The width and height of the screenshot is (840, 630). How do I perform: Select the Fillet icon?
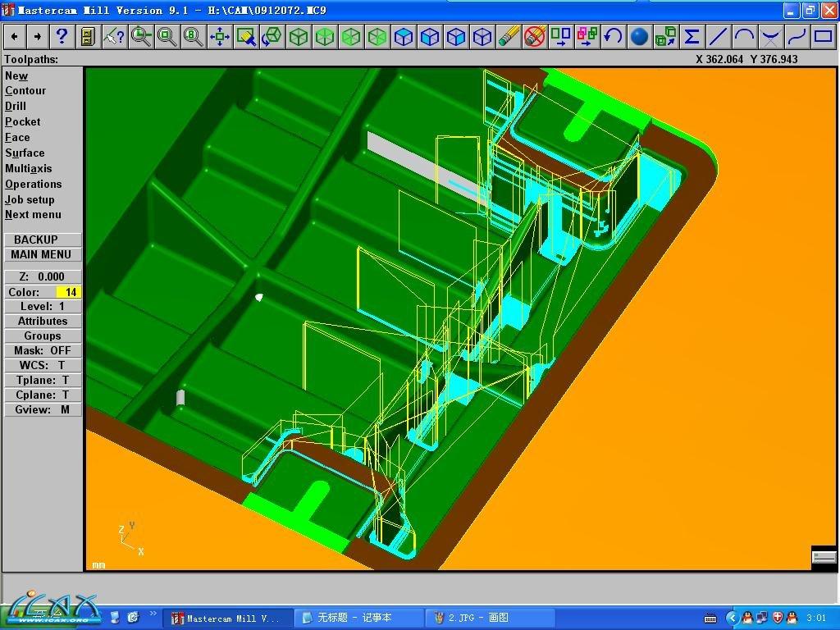pyautogui.click(x=770, y=37)
